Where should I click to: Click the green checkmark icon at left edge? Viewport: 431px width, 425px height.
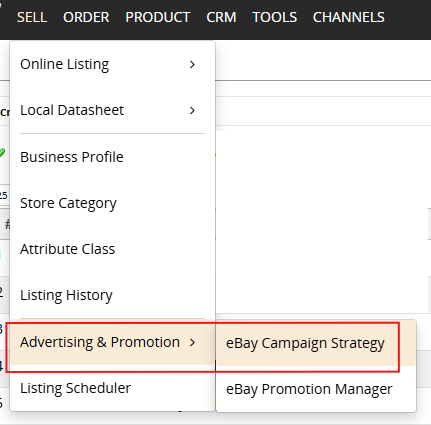click(2, 153)
